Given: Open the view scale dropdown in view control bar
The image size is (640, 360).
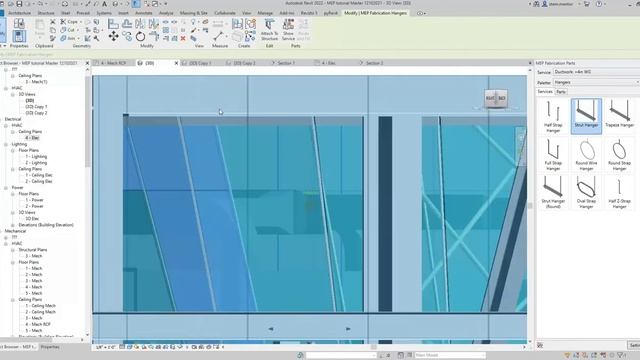Looking at the screenshot, I should pos(105,347).
